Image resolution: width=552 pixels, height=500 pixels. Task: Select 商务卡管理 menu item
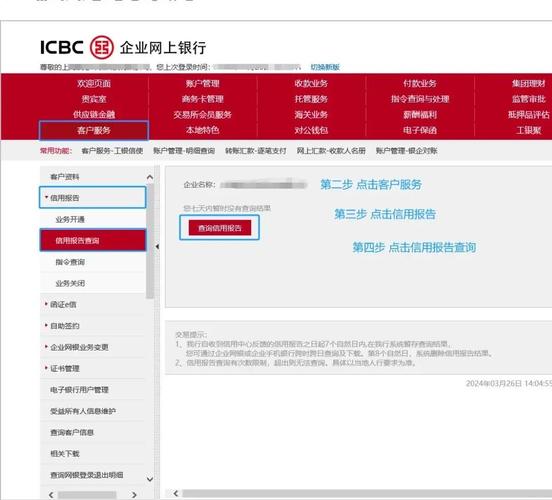[202, 99]
